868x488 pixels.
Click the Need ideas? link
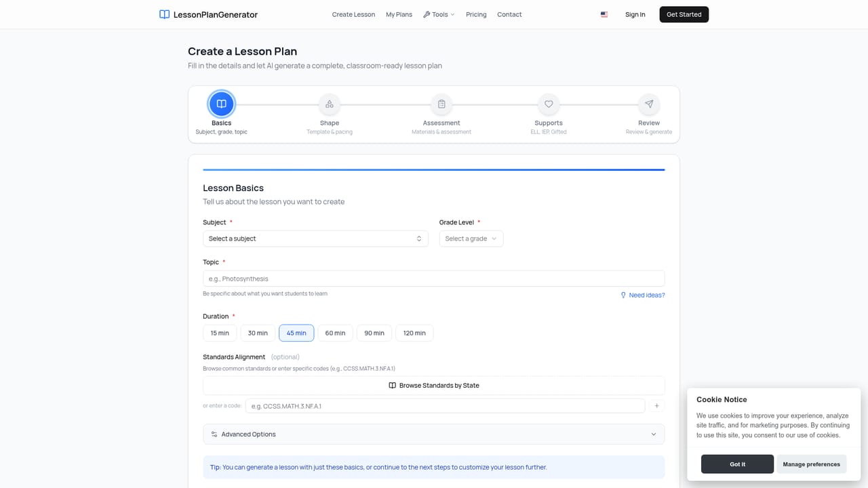[642, 296]
